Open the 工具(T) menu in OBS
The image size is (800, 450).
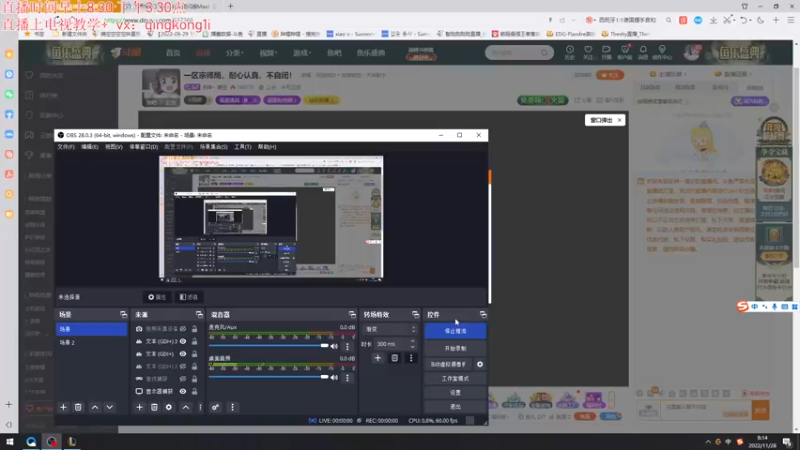(242, 147)
